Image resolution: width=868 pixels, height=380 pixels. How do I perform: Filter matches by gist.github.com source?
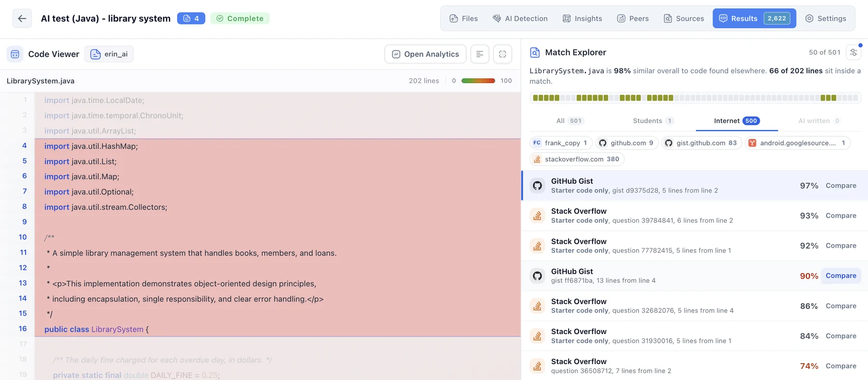pos(702,143)
